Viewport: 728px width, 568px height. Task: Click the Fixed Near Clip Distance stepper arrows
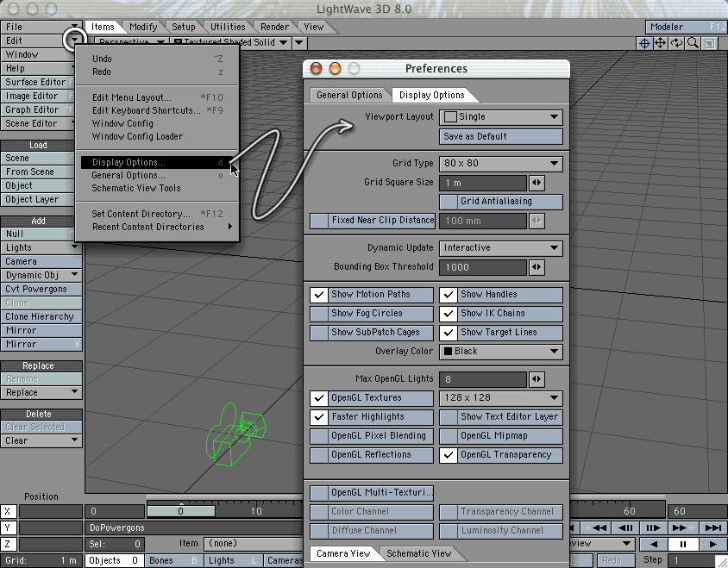click(537, 221)
